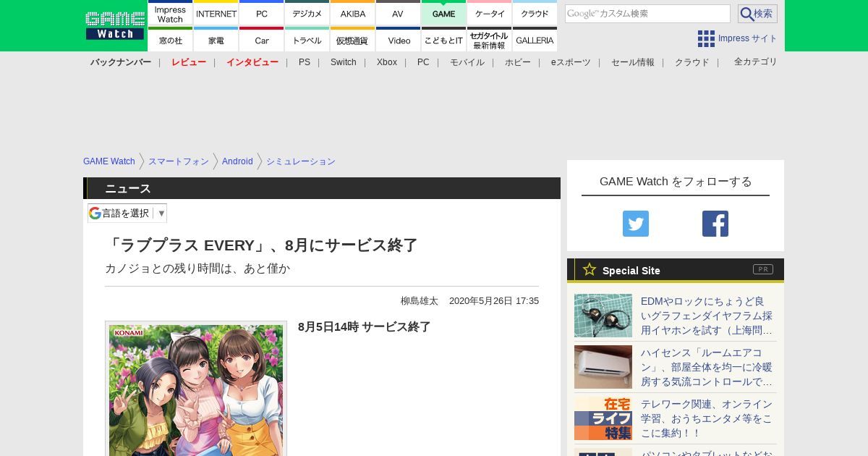Image resolution: width=868 pixels, height=456 pixels.
Task: Open the セガタイトル最新情報 tab
Action: [x=490, y=40]
